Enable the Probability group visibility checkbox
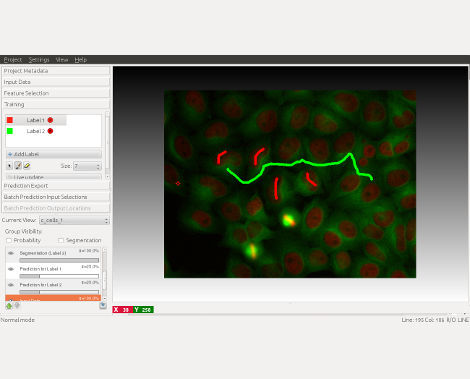The height and width of the screenshot is (379, 470). pyautogui.click(x=9, y=240)
